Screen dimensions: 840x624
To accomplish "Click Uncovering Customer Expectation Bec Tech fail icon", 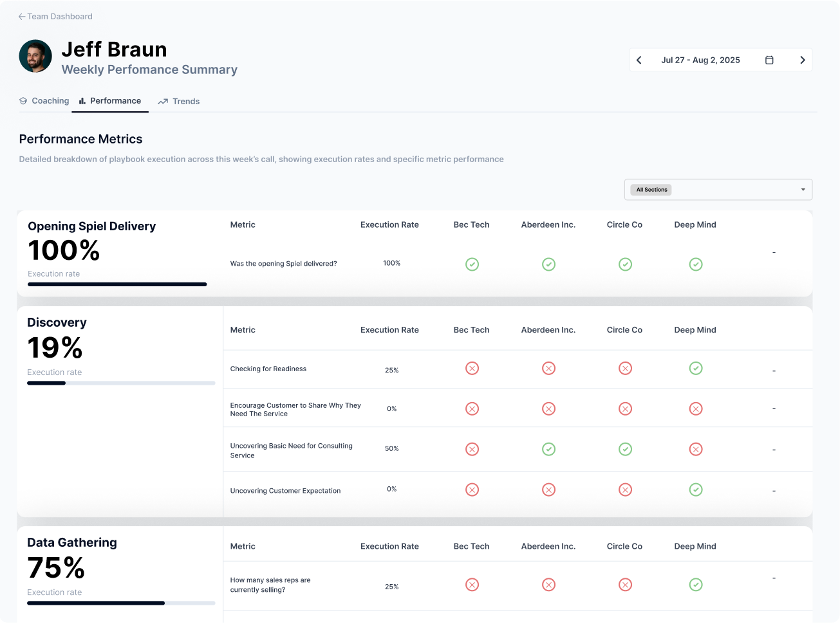I will click(x=472, y=490).
